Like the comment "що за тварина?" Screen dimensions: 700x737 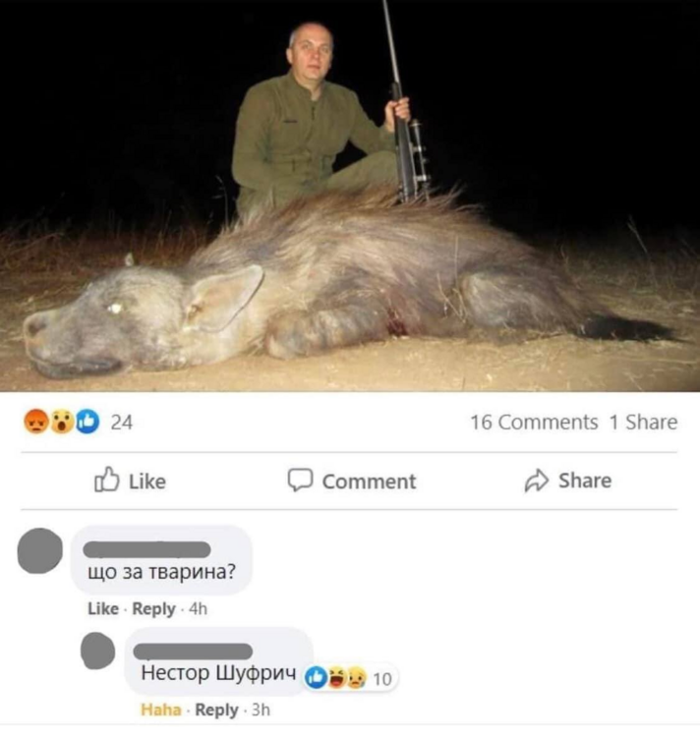tap(102, 608)
